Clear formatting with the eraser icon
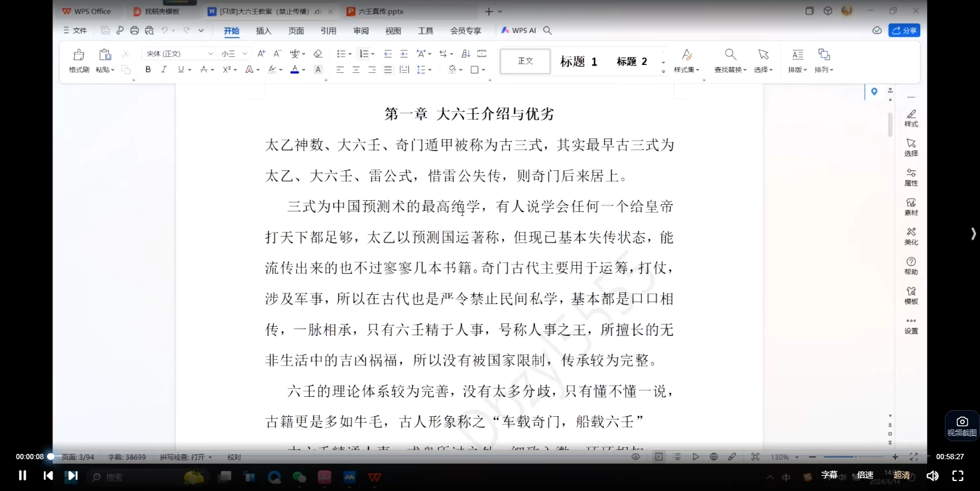Viewport: 980px width, 491px height. click(x=318, y=54)
